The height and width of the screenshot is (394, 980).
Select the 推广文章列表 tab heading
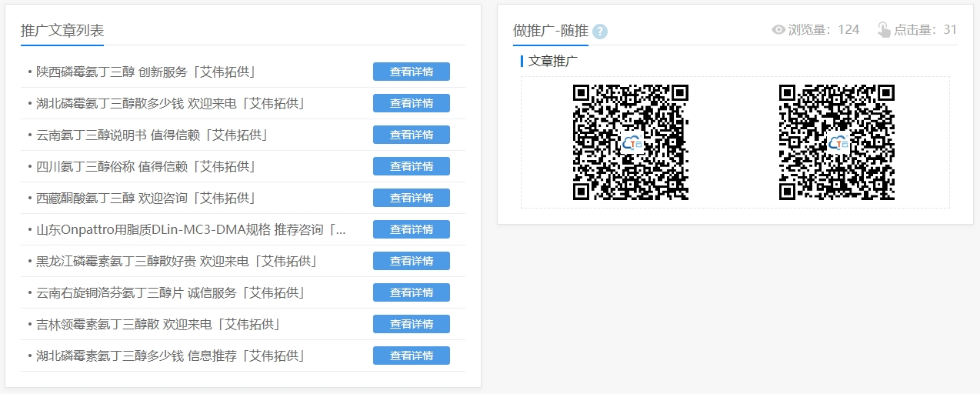[x=62, y=31]
